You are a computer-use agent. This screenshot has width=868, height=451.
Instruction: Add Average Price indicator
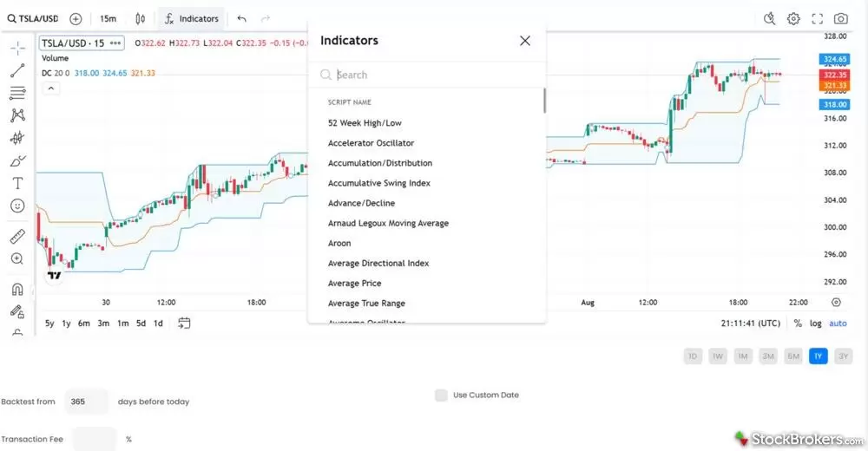point(426,283)
